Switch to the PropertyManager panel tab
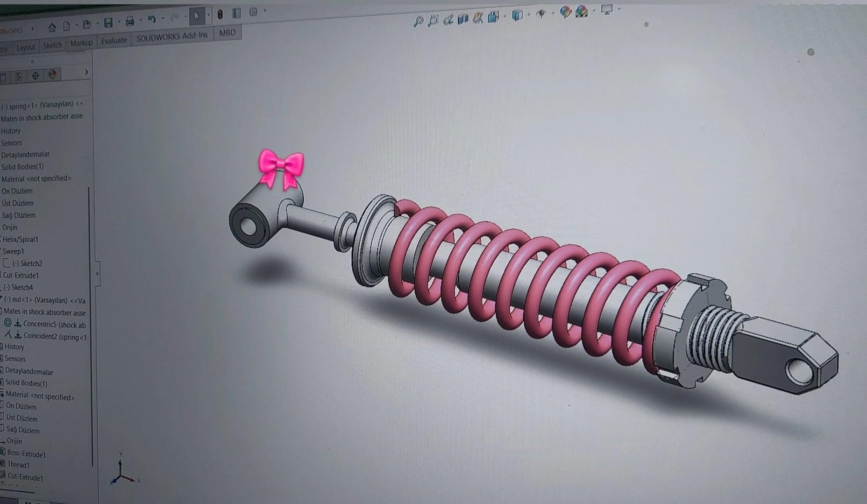This screenshot has height=504, width=867. (x=3, y=78)
